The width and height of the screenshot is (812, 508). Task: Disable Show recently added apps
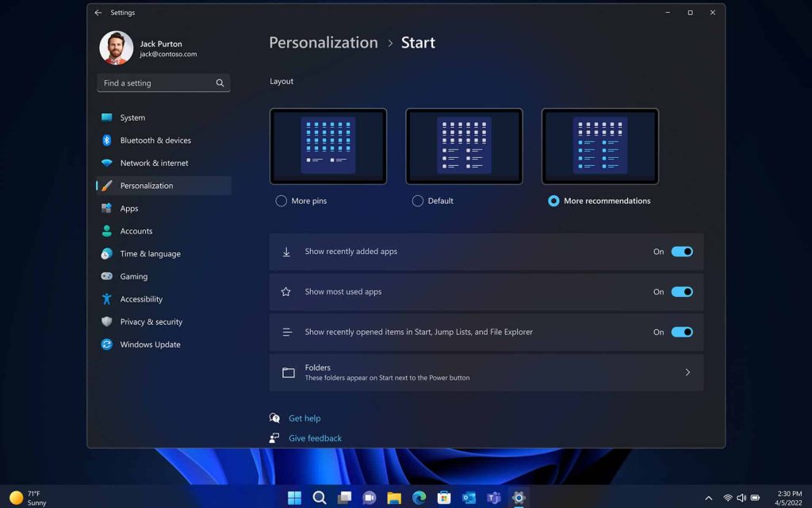point(680,252)
